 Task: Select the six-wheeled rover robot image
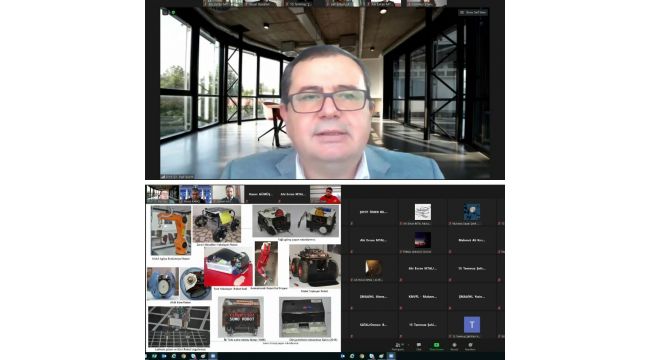tap(314, 266)
